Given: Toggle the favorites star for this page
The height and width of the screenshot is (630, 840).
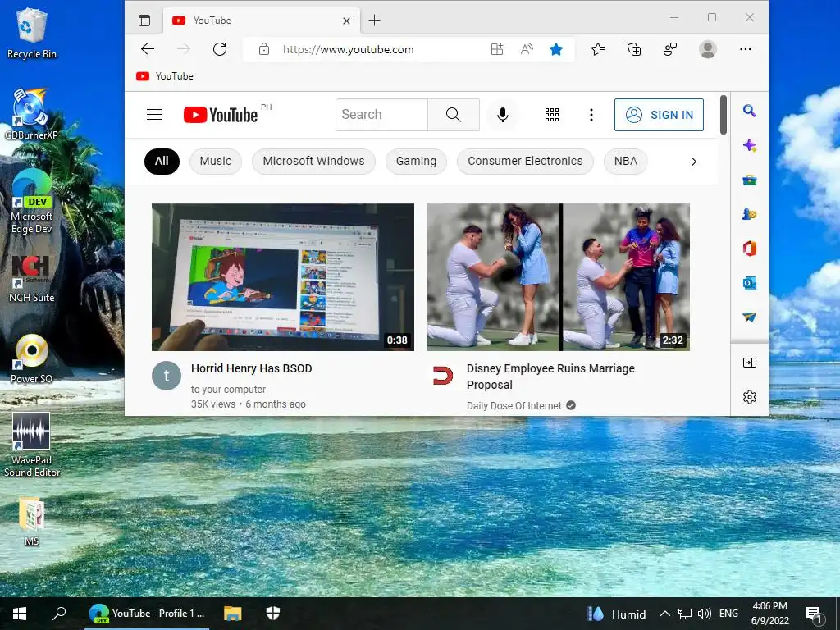Looking at the screenshot, I should (x=556, y=49).
